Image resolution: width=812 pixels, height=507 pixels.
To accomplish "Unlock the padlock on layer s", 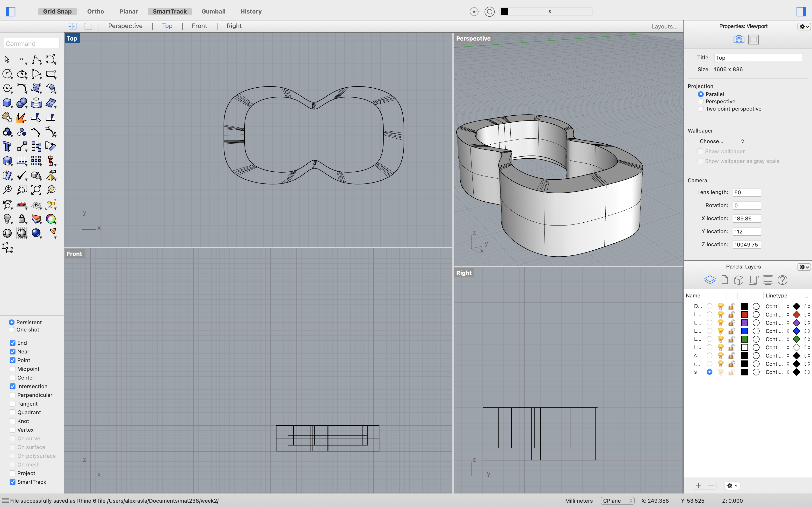I will [732, 372].
